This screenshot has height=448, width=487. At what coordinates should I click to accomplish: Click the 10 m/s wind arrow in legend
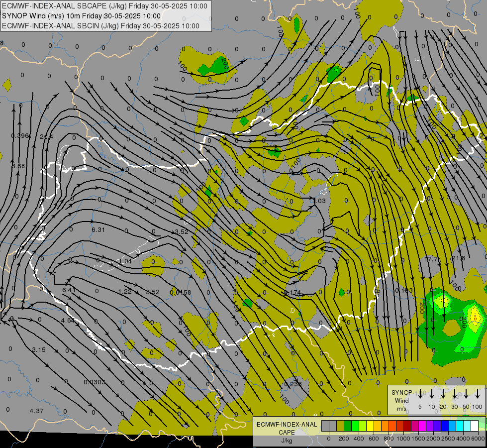tap(432, 394)
